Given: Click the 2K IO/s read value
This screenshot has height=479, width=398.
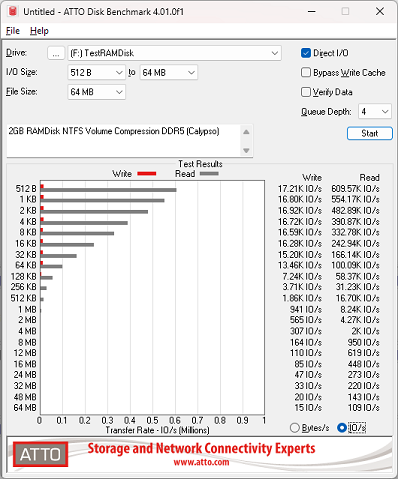Looking at the screenshot, I should [x=365, y=331].
